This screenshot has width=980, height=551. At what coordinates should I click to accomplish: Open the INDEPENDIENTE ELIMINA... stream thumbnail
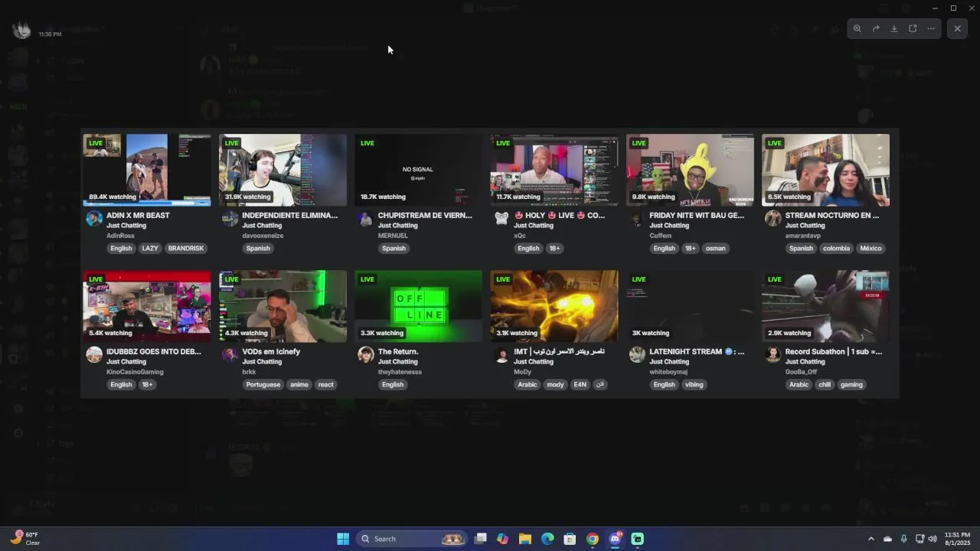point(283,170)
